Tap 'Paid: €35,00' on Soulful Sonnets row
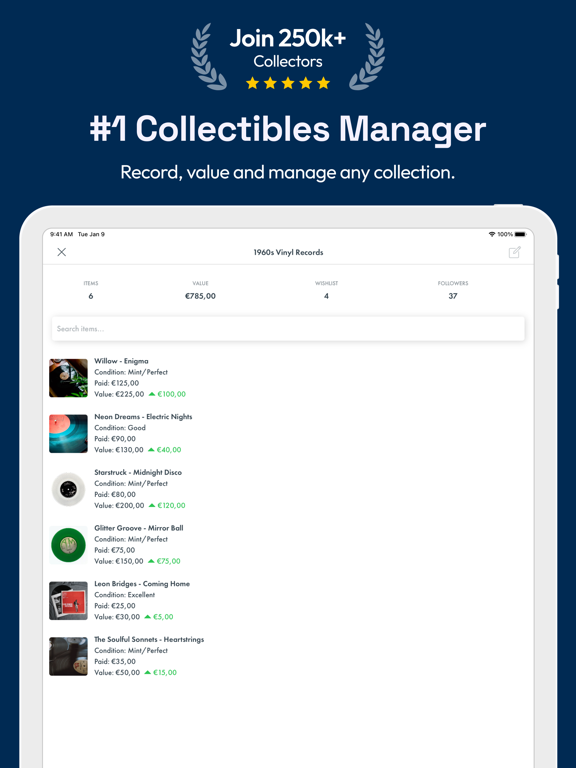576x768 pixels. [x=115, y=661]
